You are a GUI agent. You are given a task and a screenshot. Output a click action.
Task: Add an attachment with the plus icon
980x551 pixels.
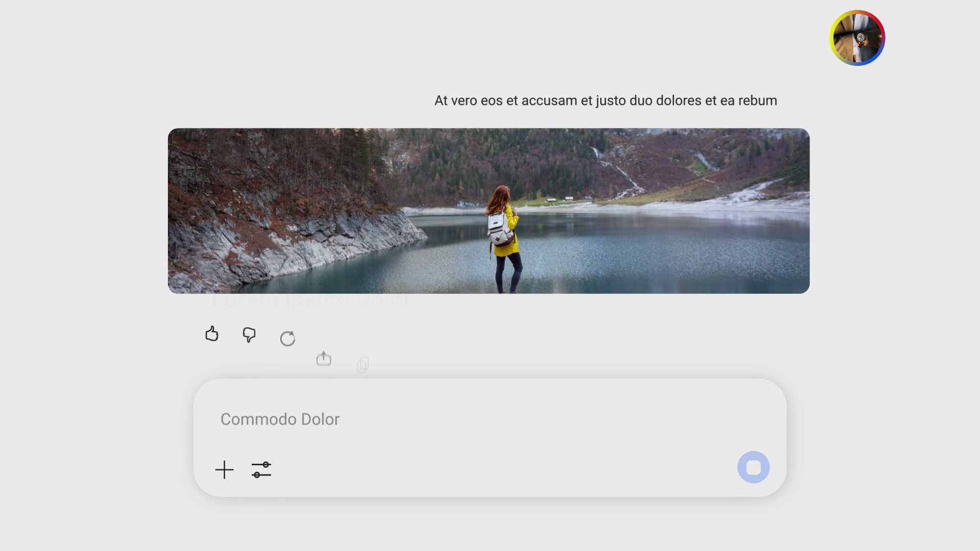point(224,470)
